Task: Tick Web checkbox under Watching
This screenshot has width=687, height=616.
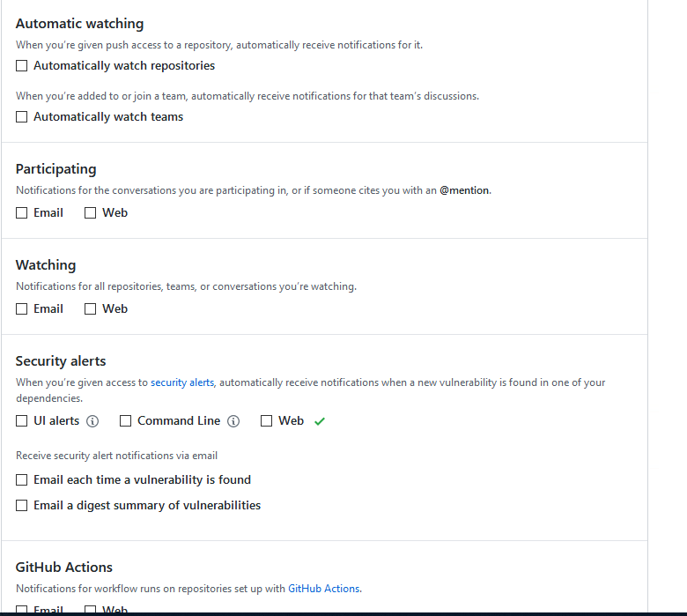Action: 90,308
